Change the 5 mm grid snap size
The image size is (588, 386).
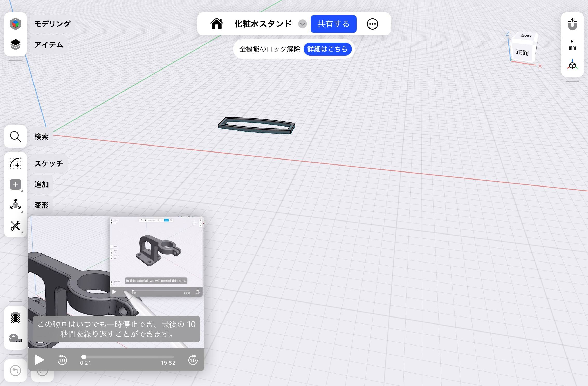572,45
